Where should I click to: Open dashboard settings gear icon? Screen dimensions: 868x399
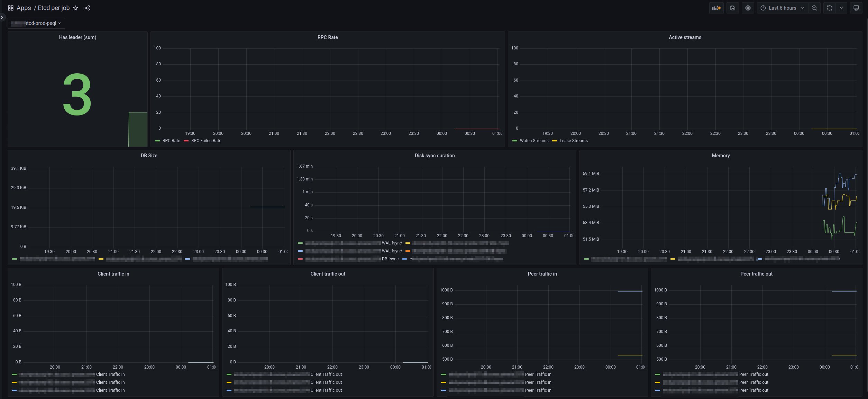coord(748,8)
